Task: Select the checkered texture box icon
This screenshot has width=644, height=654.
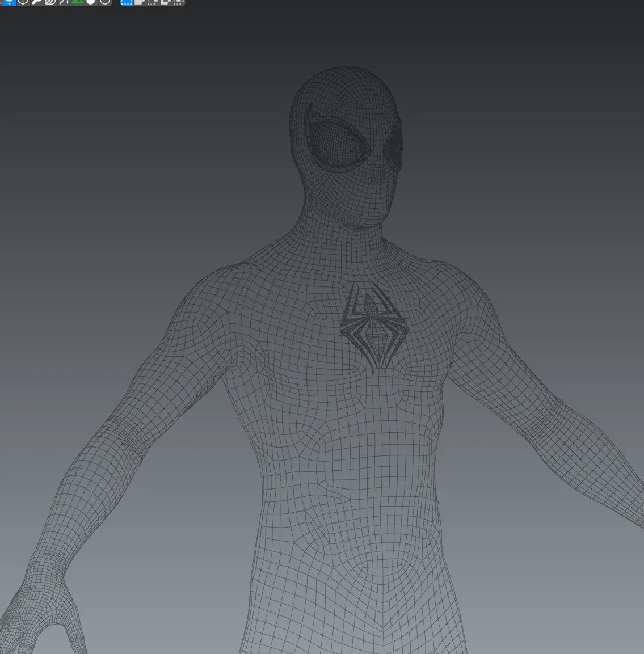Action: pos(50,2)
